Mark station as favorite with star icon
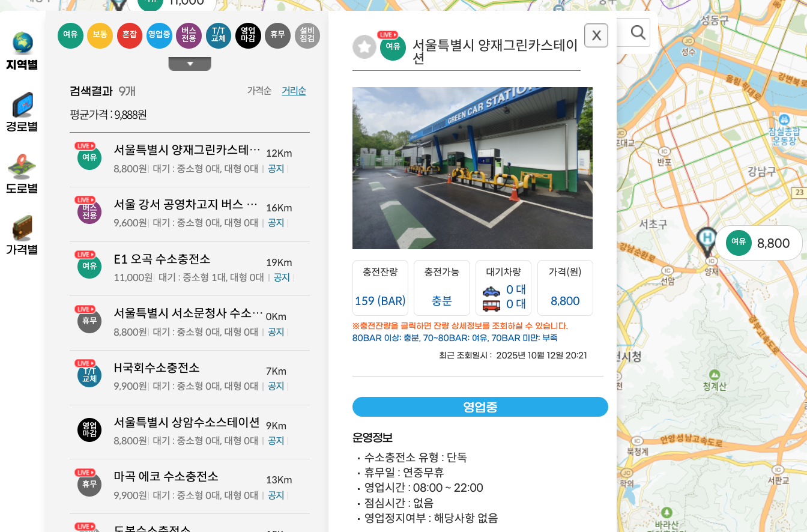This screenshot has height=532, width=807. [x=364, y=47]
